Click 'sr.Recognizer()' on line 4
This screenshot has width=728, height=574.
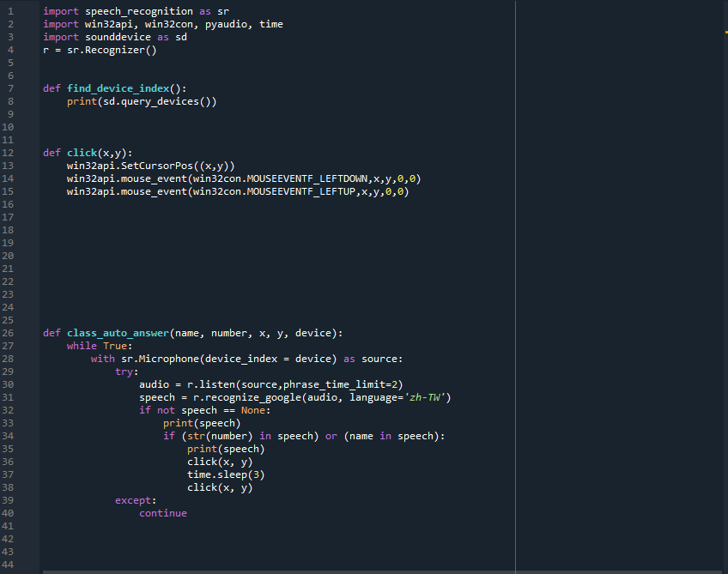coord(112,50)
